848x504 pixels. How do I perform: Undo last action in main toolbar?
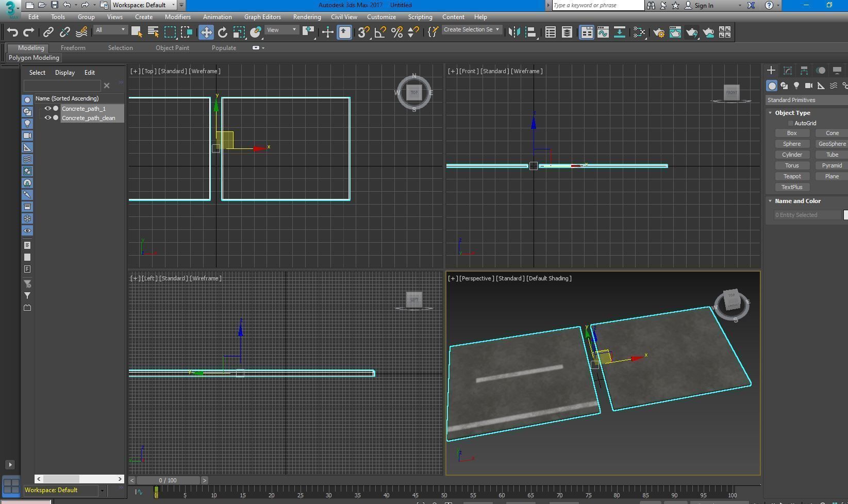12,32
